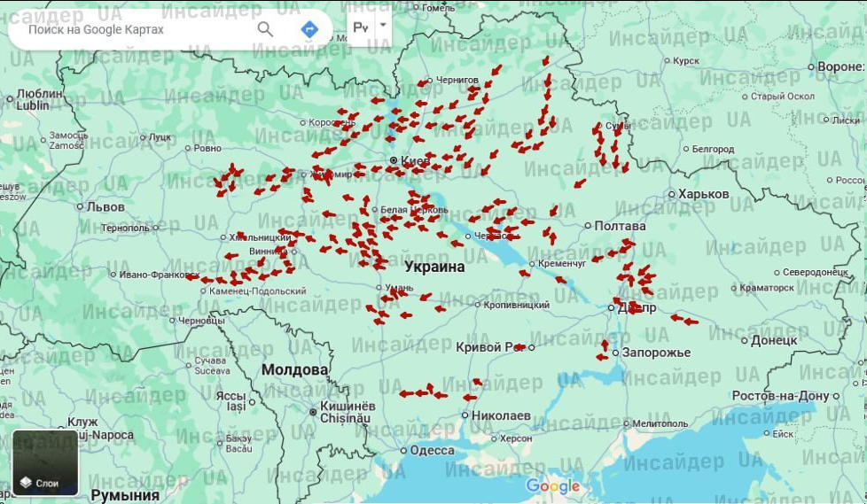Select the Румыния country label
The image size is (867, 504).
pos(125,494)
